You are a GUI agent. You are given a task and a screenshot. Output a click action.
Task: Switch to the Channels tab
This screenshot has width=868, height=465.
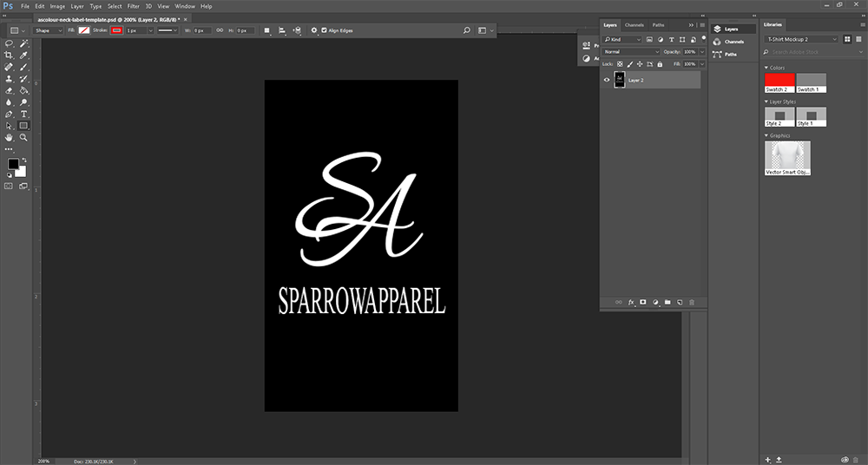point(635,25)
